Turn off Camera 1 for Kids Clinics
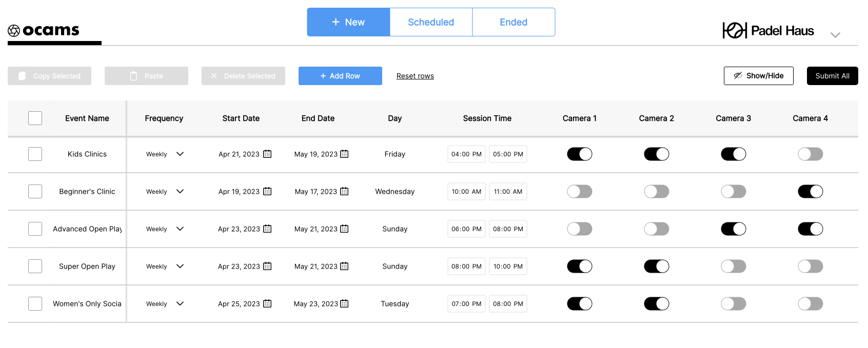 580,154
